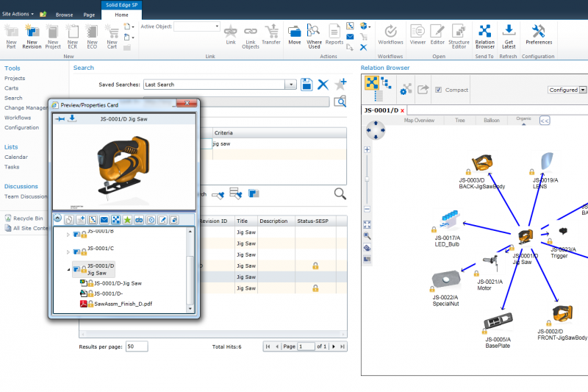Select the network graph view icon in Relation Browser

point(372,82)
